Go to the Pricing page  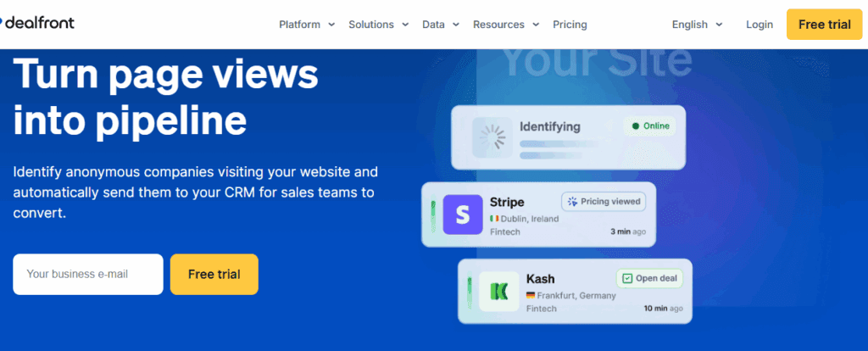(570, 25)
